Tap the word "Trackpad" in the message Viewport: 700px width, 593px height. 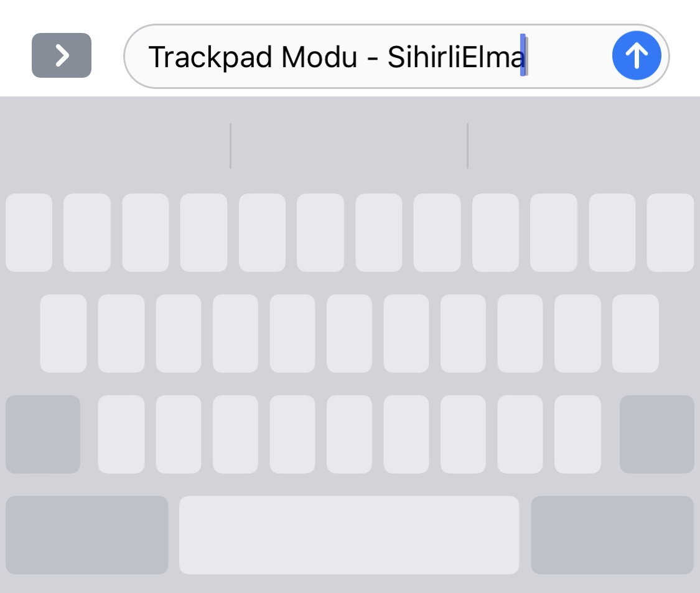point(210,58)
